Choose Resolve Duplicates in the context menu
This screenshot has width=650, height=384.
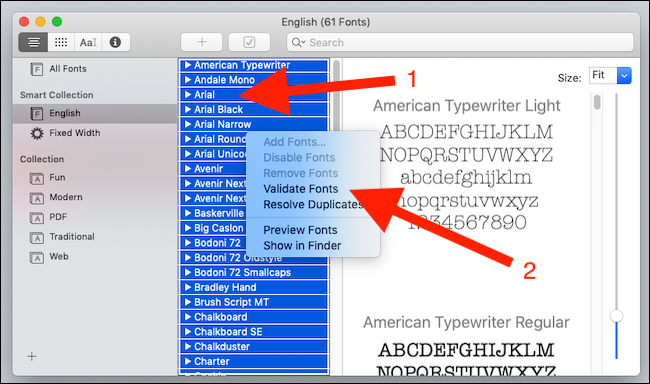click(x=313, y=205)
